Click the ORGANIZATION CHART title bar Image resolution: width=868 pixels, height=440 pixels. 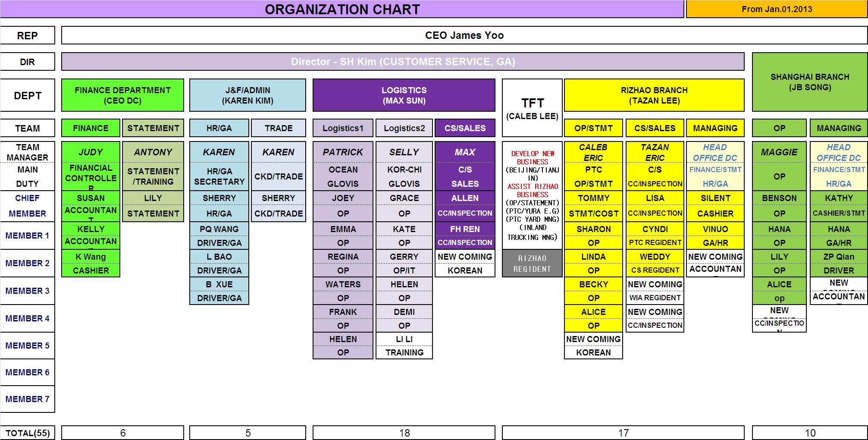click(342, 9)
